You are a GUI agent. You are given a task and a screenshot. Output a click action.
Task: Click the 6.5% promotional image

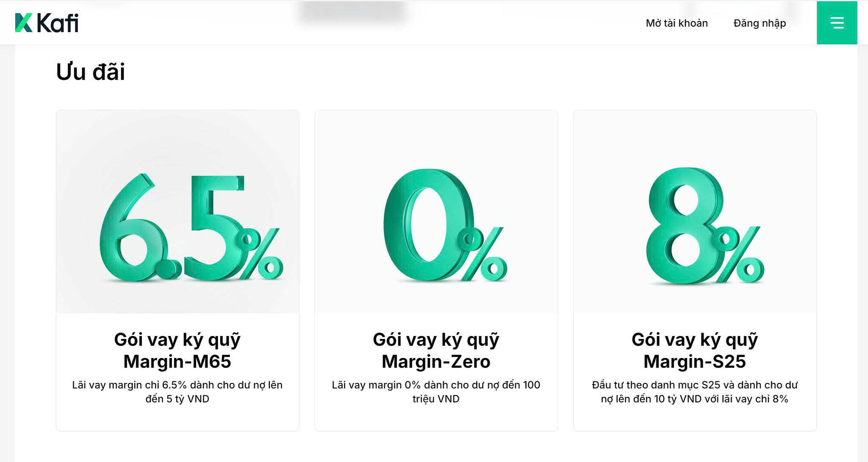point(178,211)
